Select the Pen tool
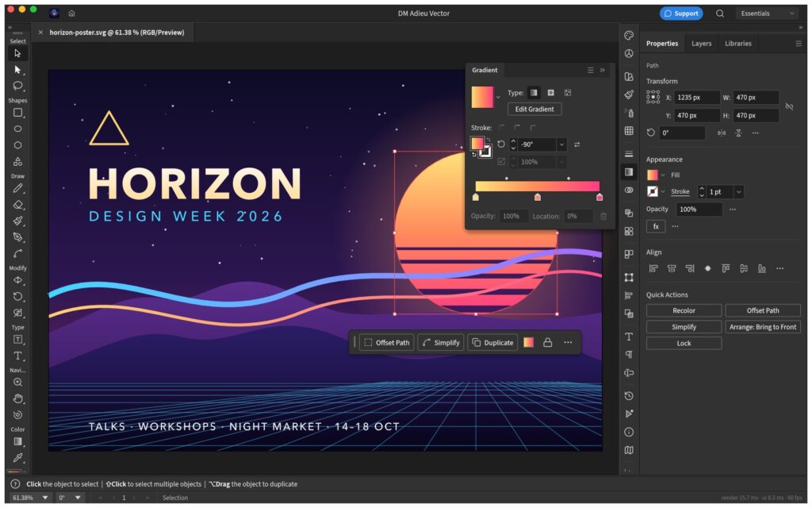 point(17,237)
